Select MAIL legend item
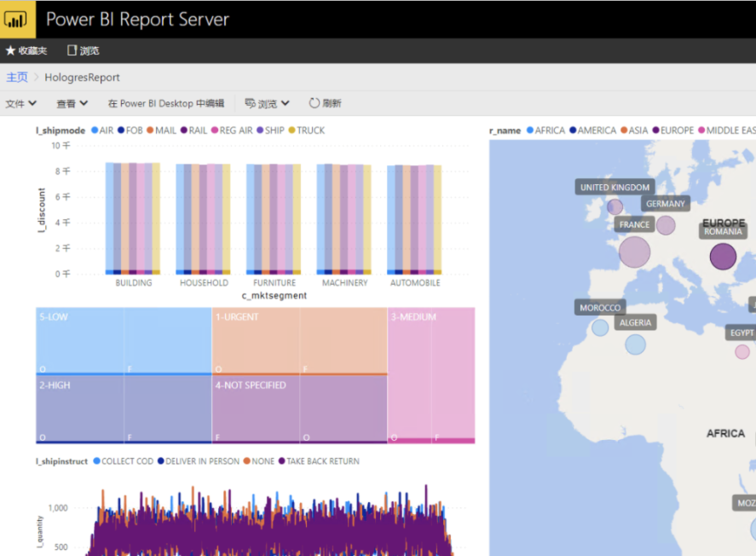Screen dimensions: 756x556 pos(162,130)
